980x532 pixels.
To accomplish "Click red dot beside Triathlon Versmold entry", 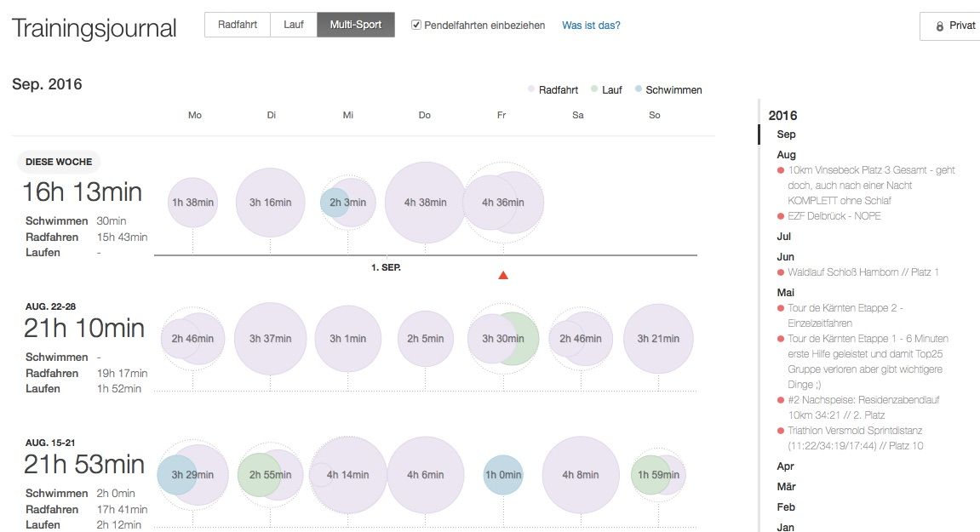I will coord(780,431).
